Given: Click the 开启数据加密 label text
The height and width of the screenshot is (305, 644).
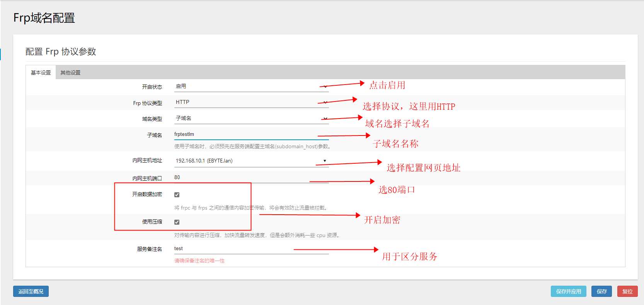Looking at the screenshot, I should [147, 195].
